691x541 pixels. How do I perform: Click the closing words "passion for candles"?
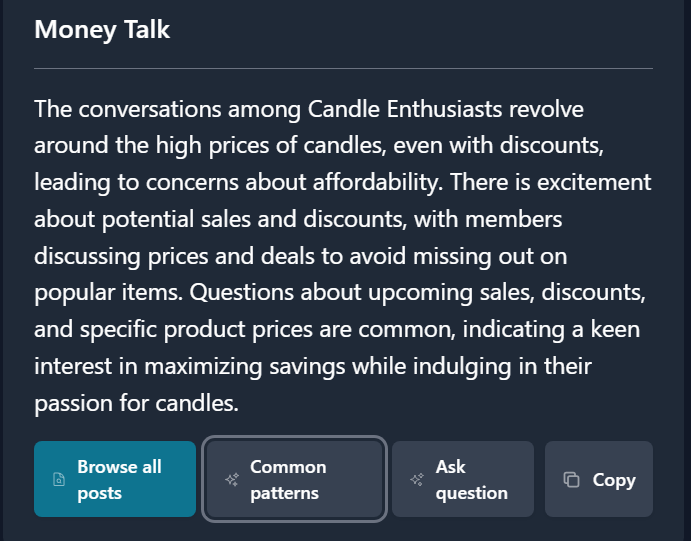(x=137, y=403)
